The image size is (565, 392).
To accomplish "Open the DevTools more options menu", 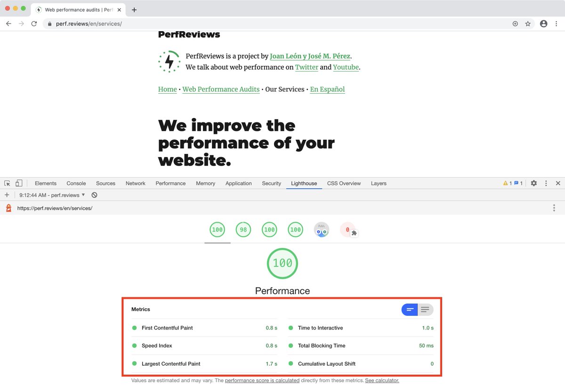I will (546, 183).
